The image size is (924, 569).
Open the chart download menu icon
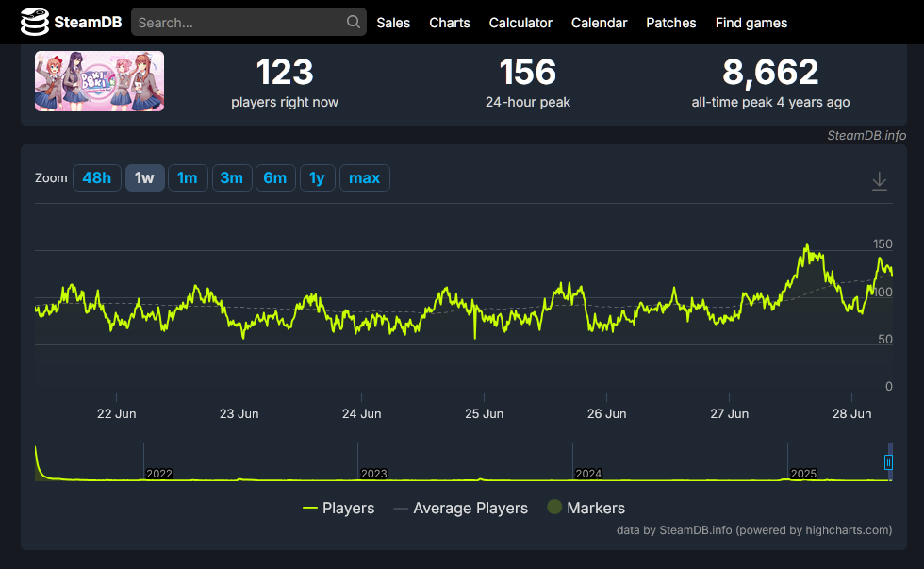pyautogui.click(x=879, y=180)
